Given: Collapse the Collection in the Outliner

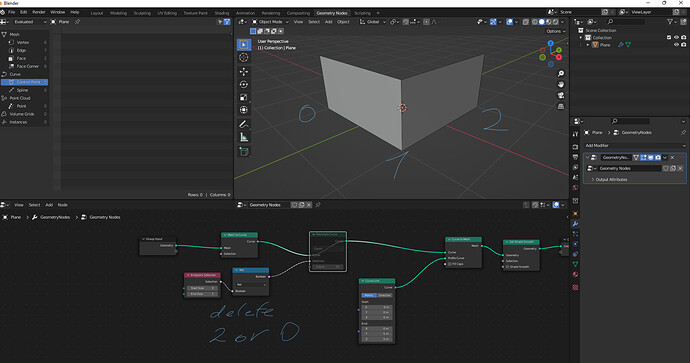Looking at the screenshot, I should 581,38.
